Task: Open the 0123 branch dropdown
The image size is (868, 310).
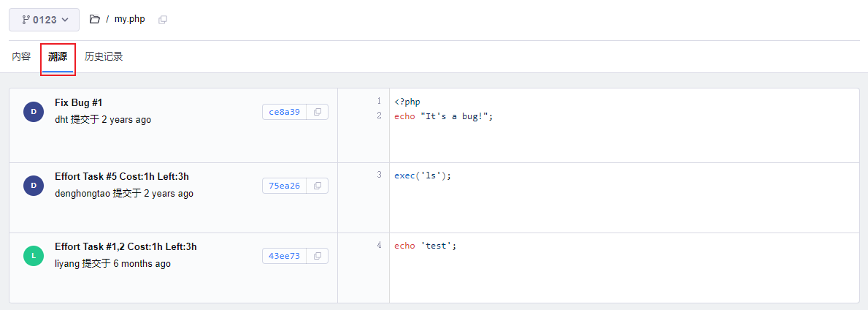Action: point(44,20)
